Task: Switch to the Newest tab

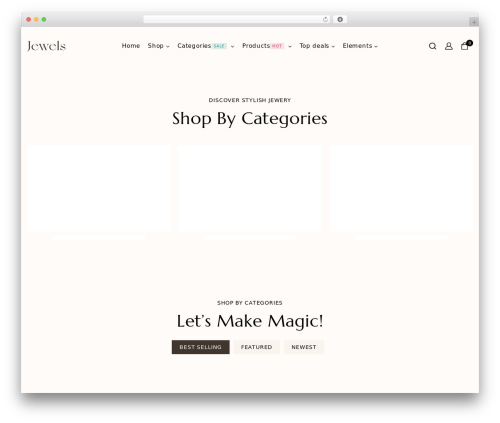Action: 304,347
